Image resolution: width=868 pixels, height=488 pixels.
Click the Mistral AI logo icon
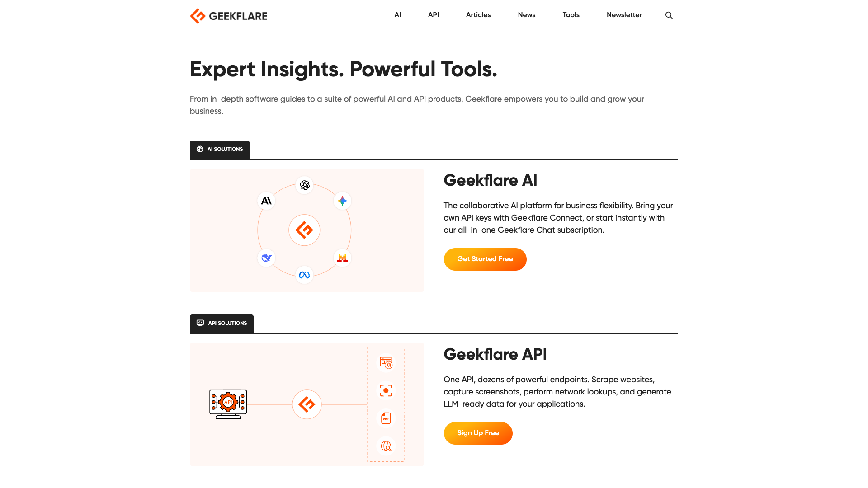point(342,258)
